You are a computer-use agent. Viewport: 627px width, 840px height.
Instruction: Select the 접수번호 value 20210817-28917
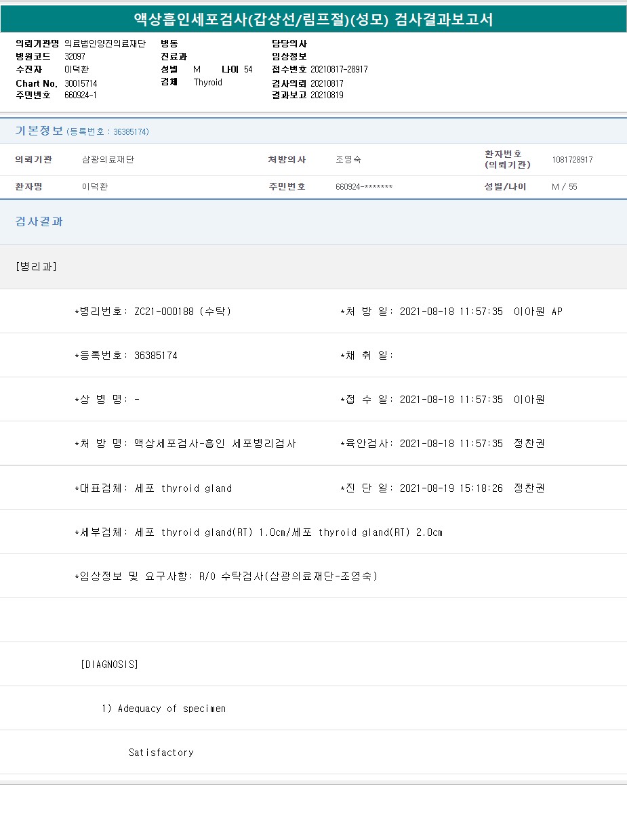click(x=339, y=69)
